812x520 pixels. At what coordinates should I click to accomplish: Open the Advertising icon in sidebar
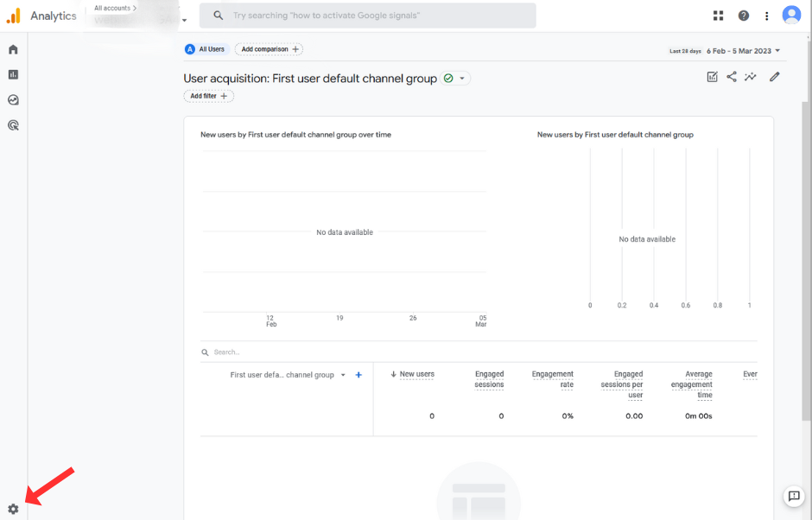point(14,125)
